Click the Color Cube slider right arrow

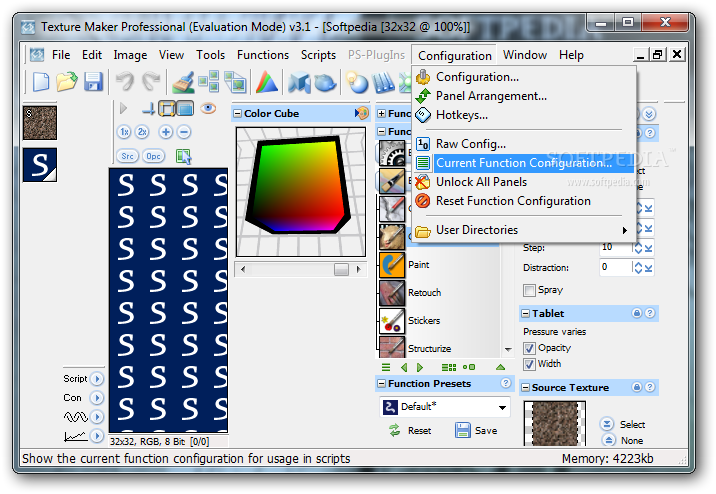359,269
